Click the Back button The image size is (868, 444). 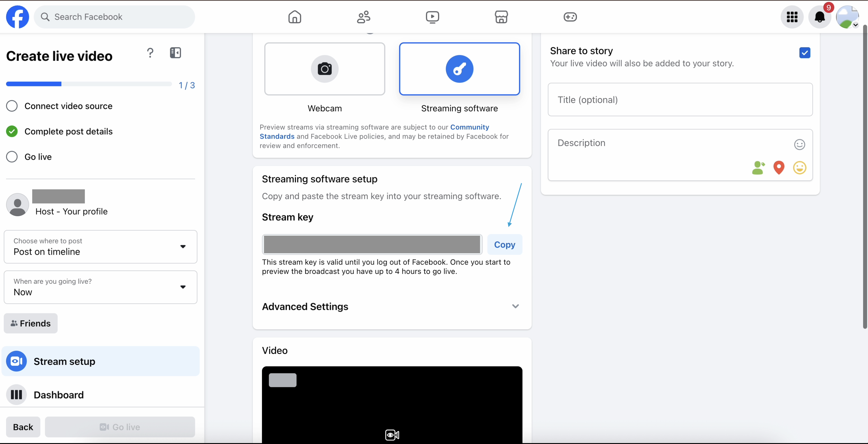tap(23, 427)
